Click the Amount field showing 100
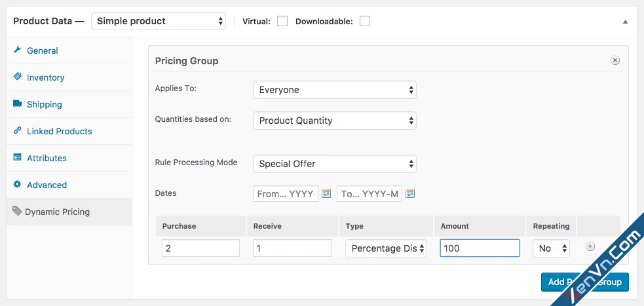The width and height of the screenshot is (644, 306). (x=480, y=248)
